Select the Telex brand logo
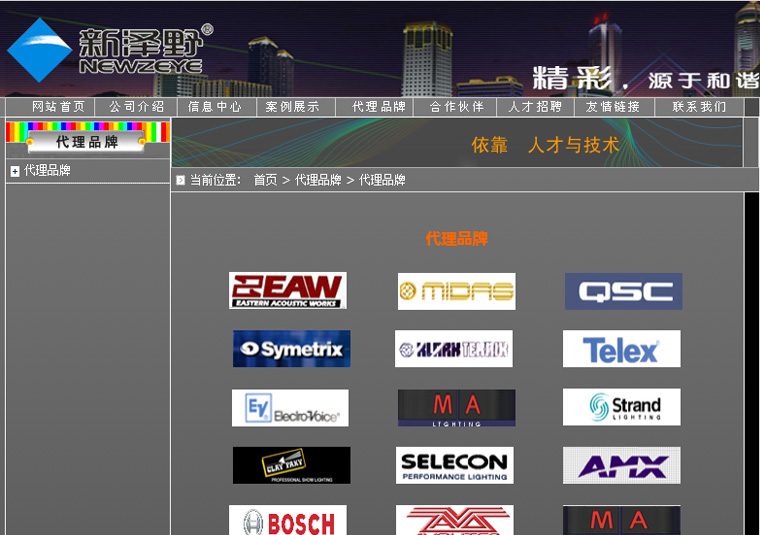The image size is (760, 535). [621, 348]
